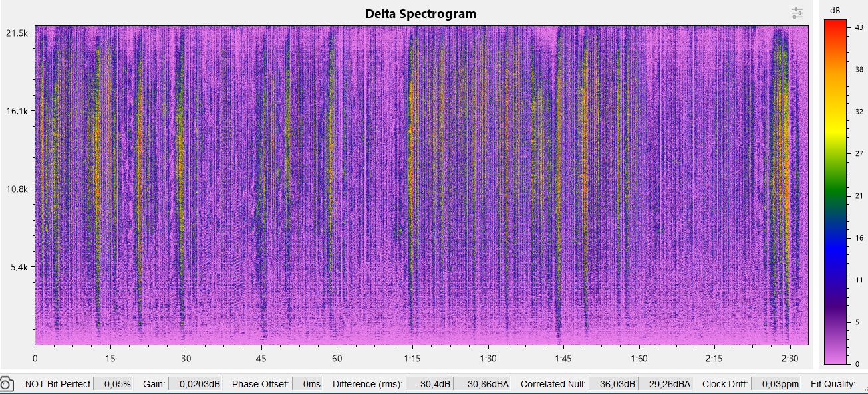Click the Difference (rms): label
The height and width of the screenshot is (394, 868).
point(367,384)
